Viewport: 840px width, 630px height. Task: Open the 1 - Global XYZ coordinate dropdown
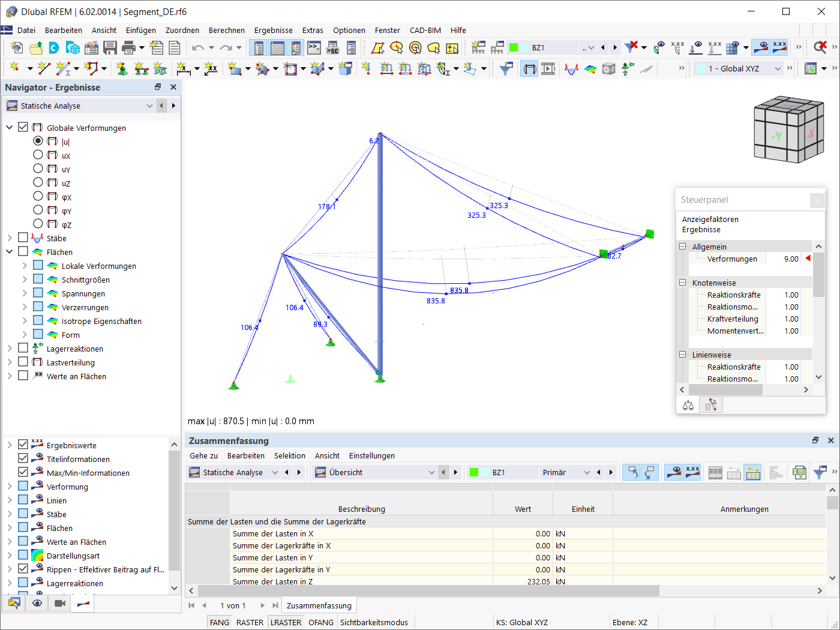[x=739, y=69]
